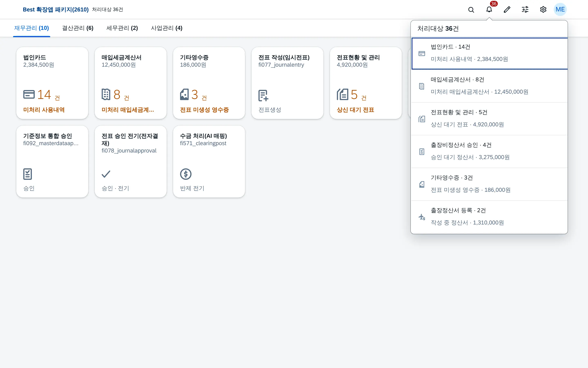The image size is (588, 368).
Task: Open the search icon in header
Action: pos(471,9)
